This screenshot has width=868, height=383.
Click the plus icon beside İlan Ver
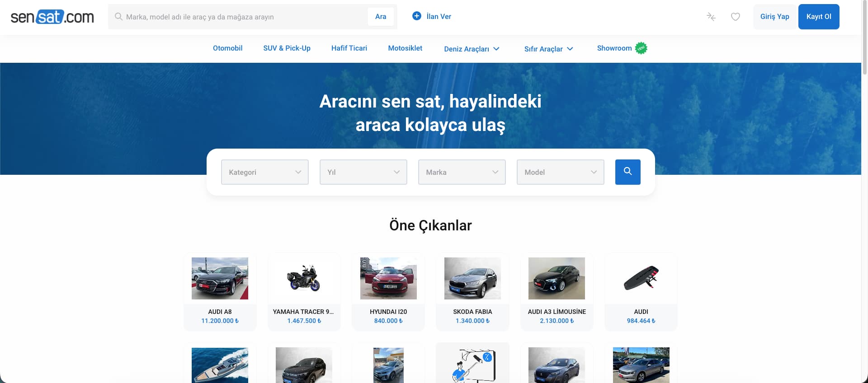click(417, 16)
